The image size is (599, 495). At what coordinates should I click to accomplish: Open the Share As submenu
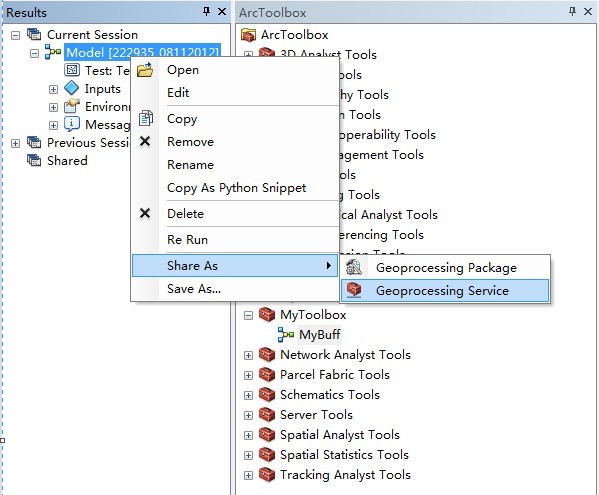click(x=235, y=265)
